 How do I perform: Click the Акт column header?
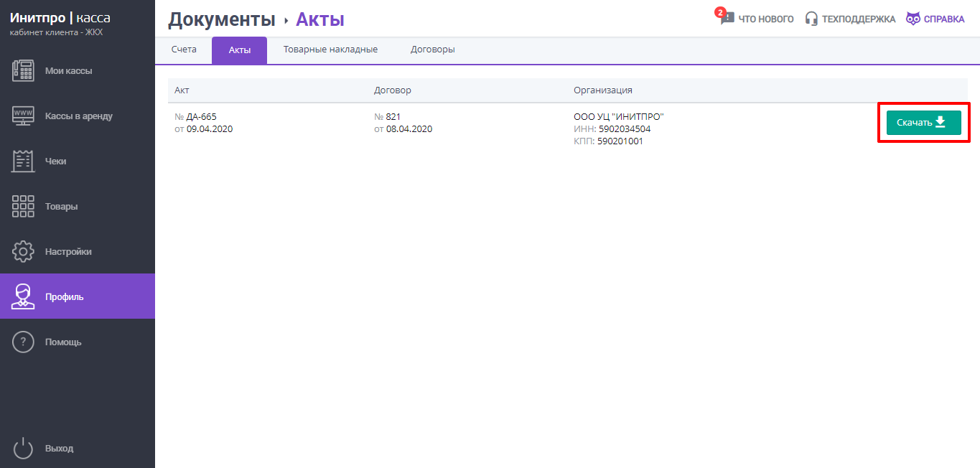coord(182,90)
